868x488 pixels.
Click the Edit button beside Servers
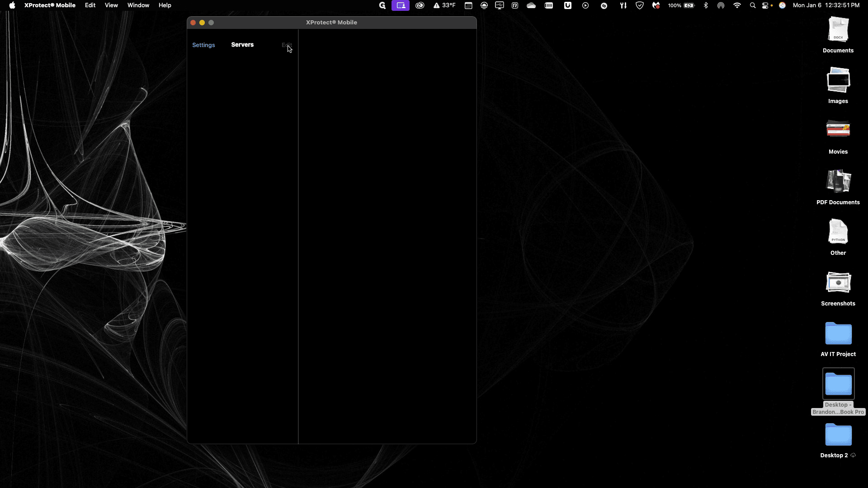tap(287, 45)
